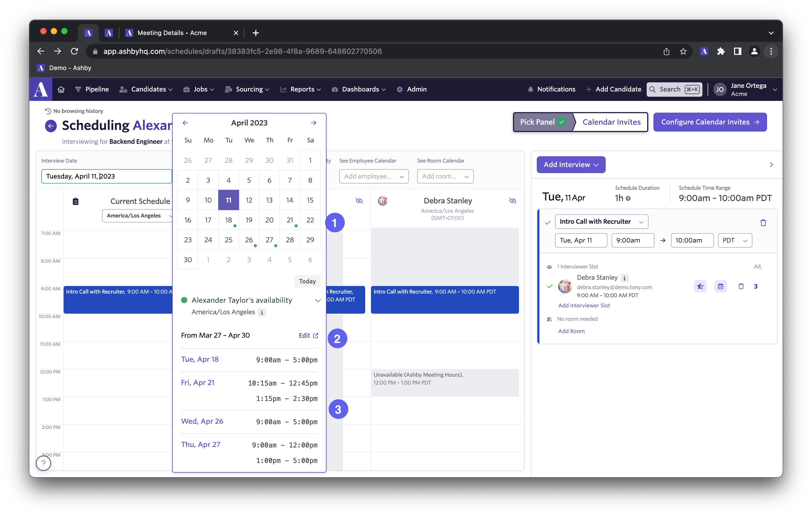Go to previous month in date picker

pos(185,123)
